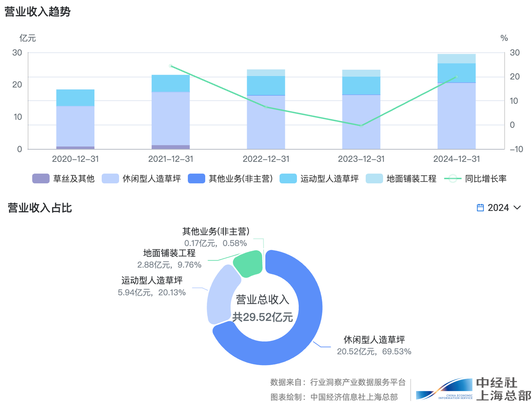The image size is (532, 407).
Task: Click the 地面铺装工程 legend color icon
Action: (374, 178)
